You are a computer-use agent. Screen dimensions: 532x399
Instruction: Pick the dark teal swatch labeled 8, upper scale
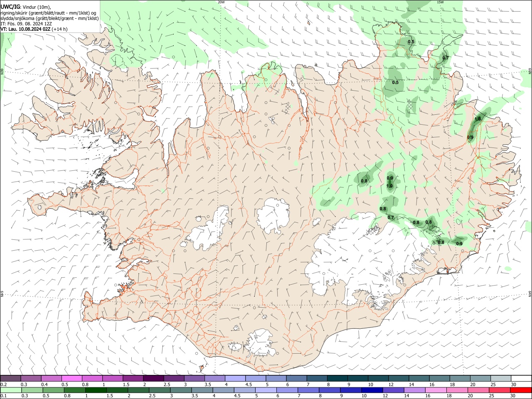[x=337, y=378]
